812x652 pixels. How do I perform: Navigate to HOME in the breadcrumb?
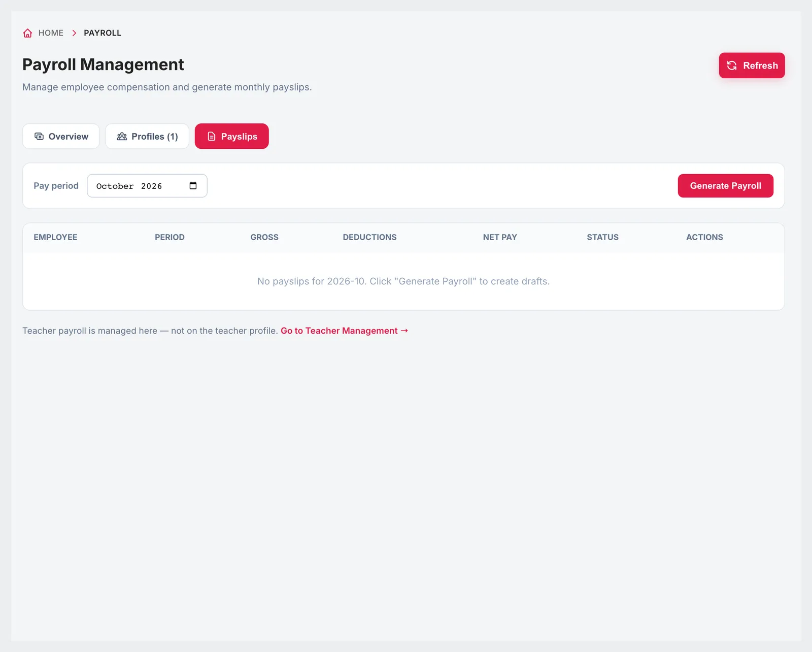tap(51, 33)
